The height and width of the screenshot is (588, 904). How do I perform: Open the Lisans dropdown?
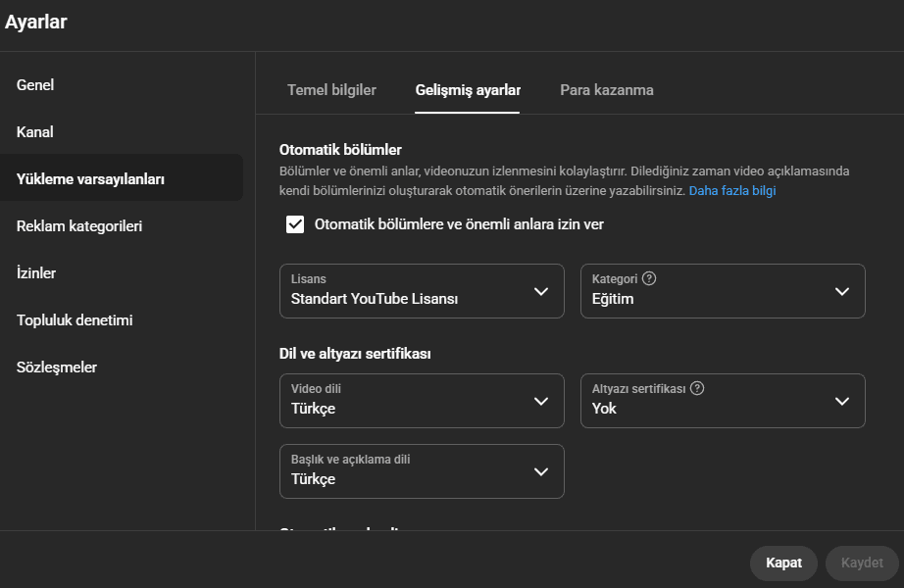point(422,291)
